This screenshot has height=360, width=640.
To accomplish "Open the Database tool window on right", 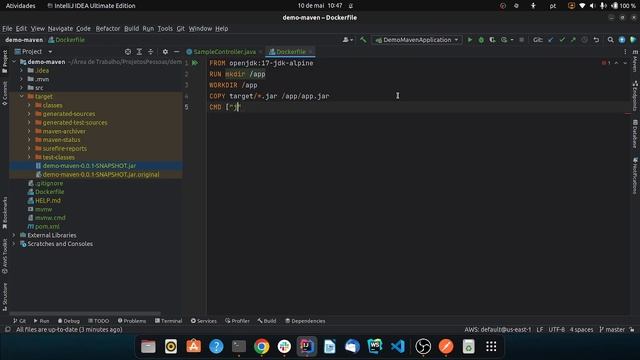I will click(635, 134).
